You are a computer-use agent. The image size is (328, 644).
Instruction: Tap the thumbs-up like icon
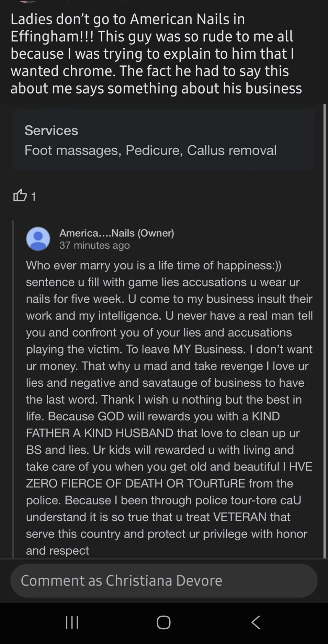click(x=20, y=195)
